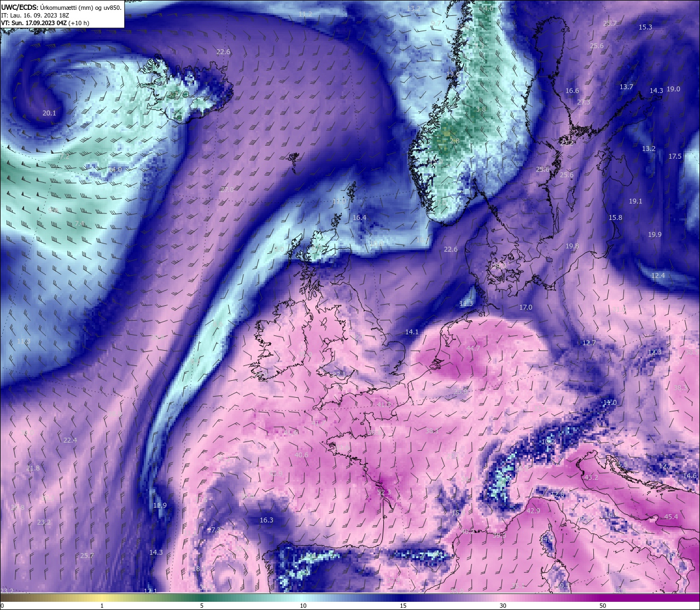Click the '43.2' value on the map

[591, 478]
